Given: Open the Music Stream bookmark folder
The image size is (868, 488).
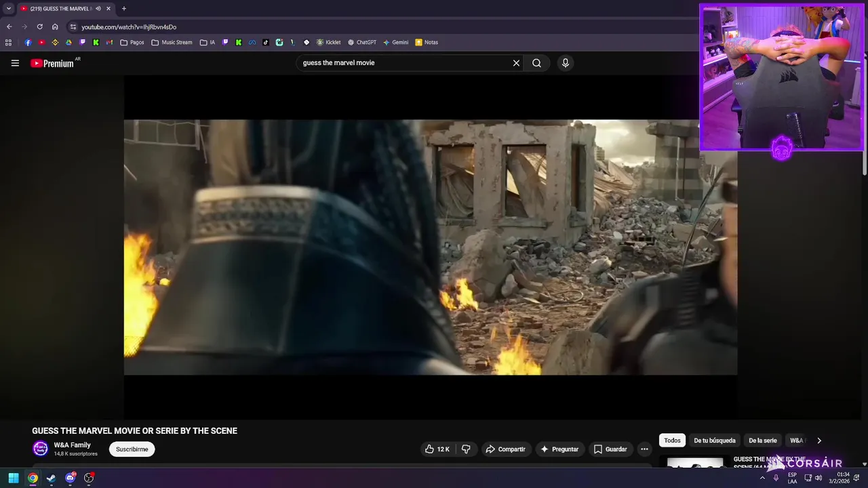Looking at the screenshot, I should tap(172, 42).
